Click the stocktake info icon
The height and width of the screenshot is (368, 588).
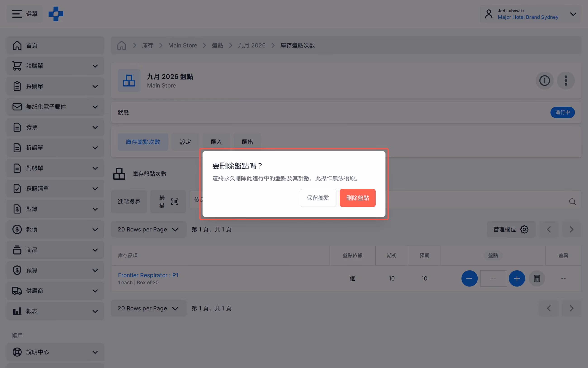pyautogui.click(x=545, y=81)
